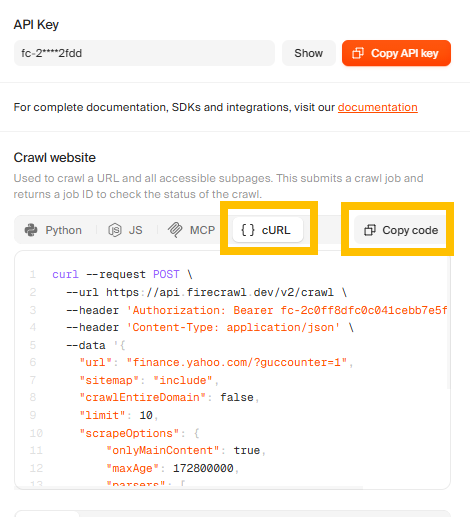470x517 pixels.
Task: Click the "crawlEntireDomain": false line
Action: click(169, 397)
